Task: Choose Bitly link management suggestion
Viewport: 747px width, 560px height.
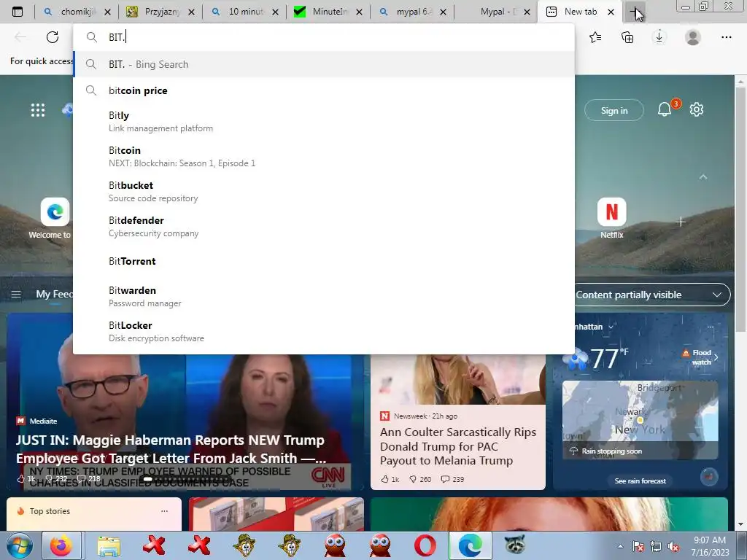Action: coord(324,122)
